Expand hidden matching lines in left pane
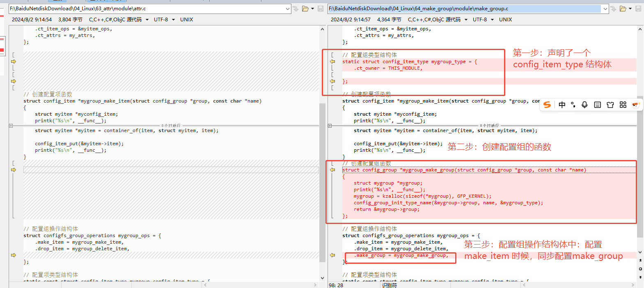The width and height of the screenshot is (644, 288). pos(11,126)
